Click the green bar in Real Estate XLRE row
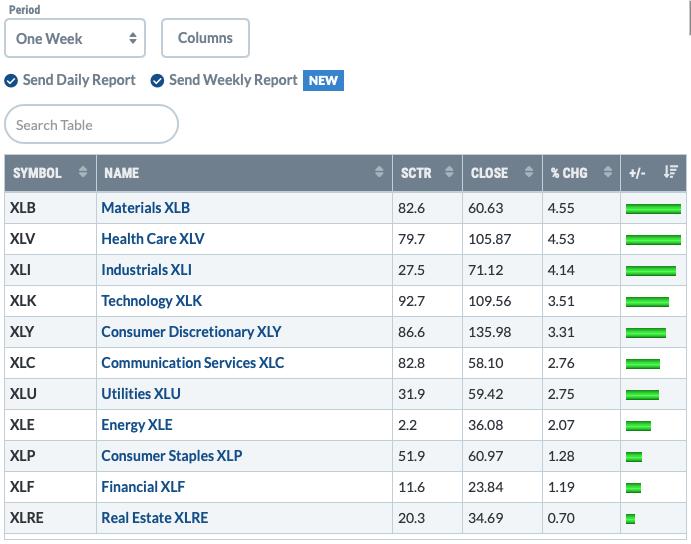Screen dimensions: 691x544 coord(630,519)
